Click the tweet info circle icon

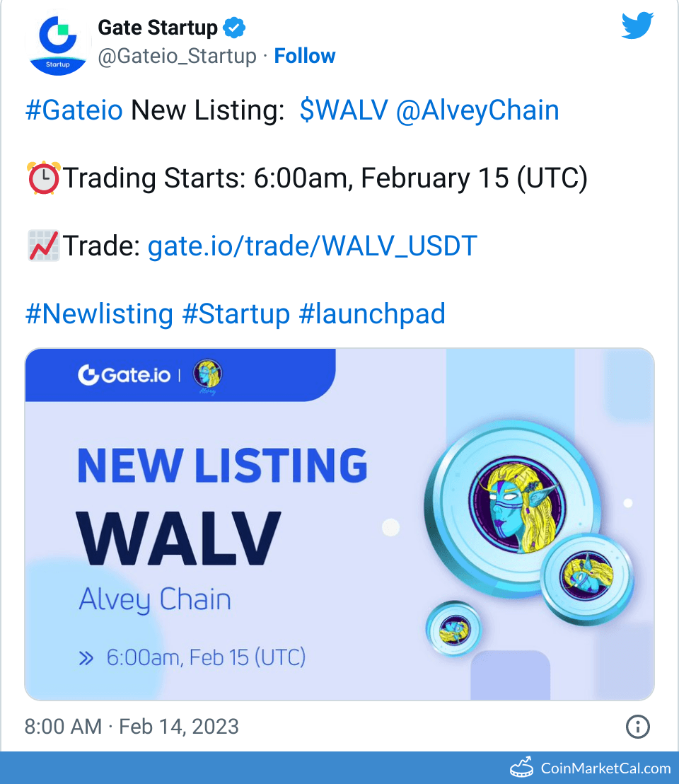[x=637, y=727]
